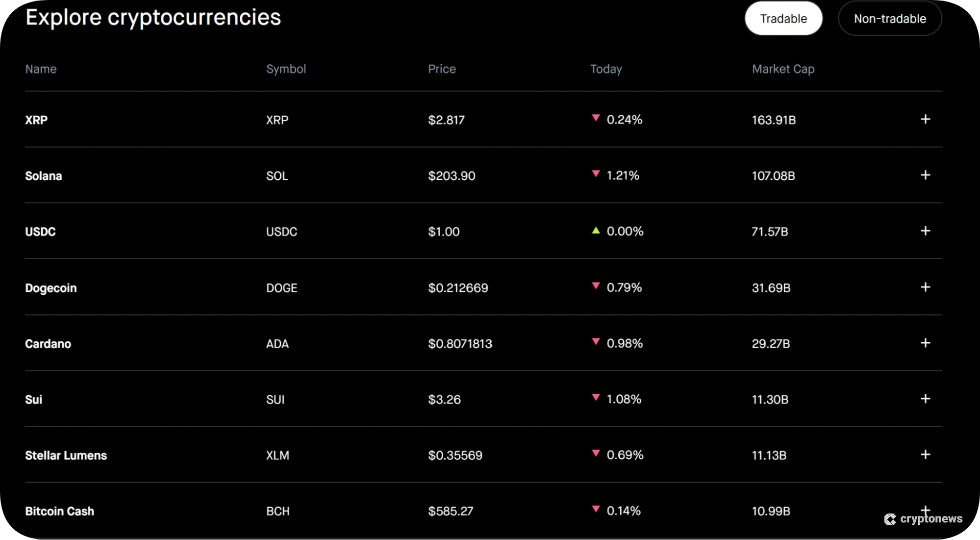Add XRP to your watchlist with the plus icon

click(926, 119)
